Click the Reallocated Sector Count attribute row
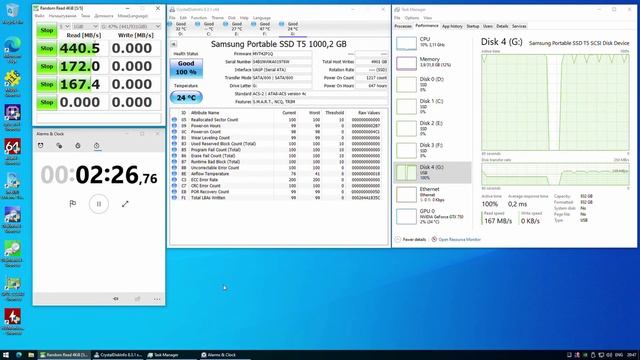The height and width of the screenshot is (360, 640). [278, 120]
